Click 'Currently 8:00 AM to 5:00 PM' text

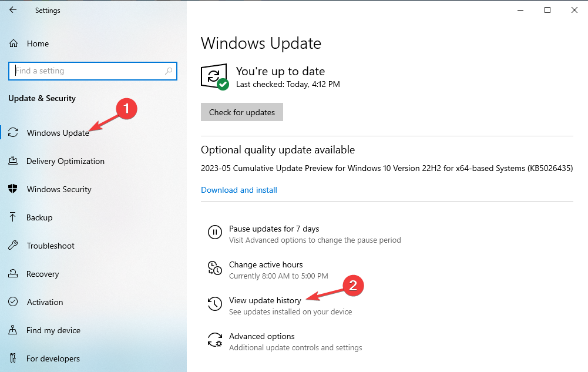[278, 276]
